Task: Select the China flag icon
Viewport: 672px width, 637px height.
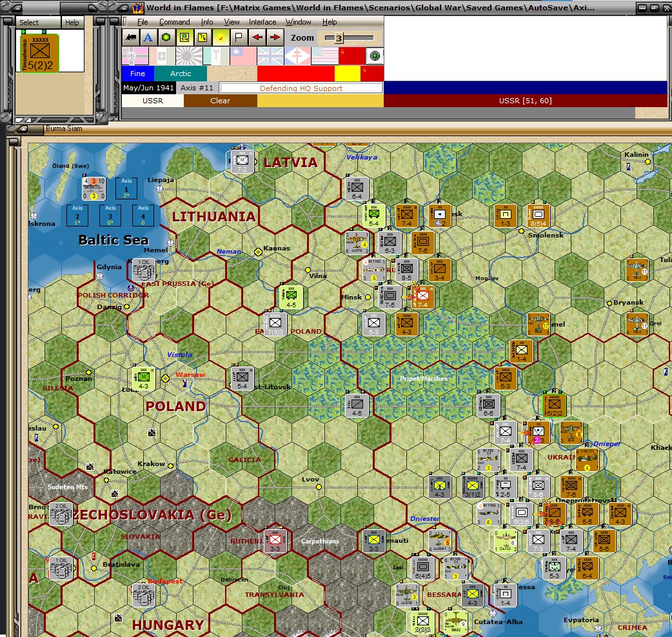Action: [x=243, y=56]
